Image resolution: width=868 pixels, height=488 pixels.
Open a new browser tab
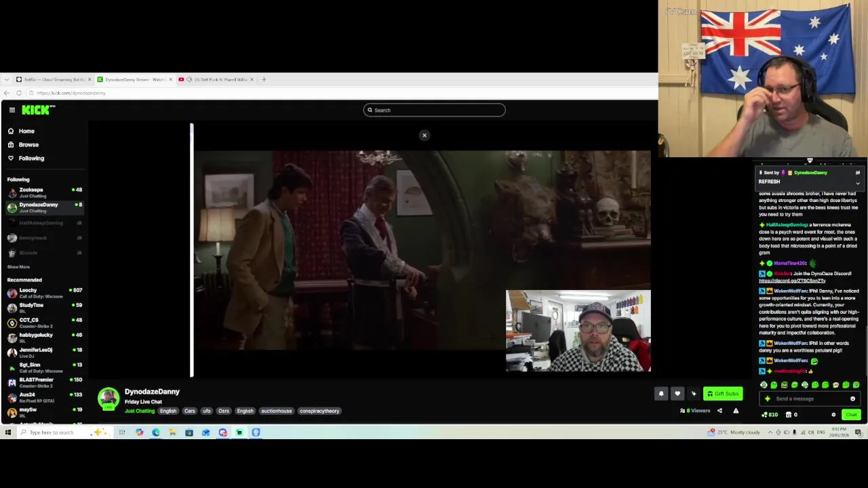[264, 79]
